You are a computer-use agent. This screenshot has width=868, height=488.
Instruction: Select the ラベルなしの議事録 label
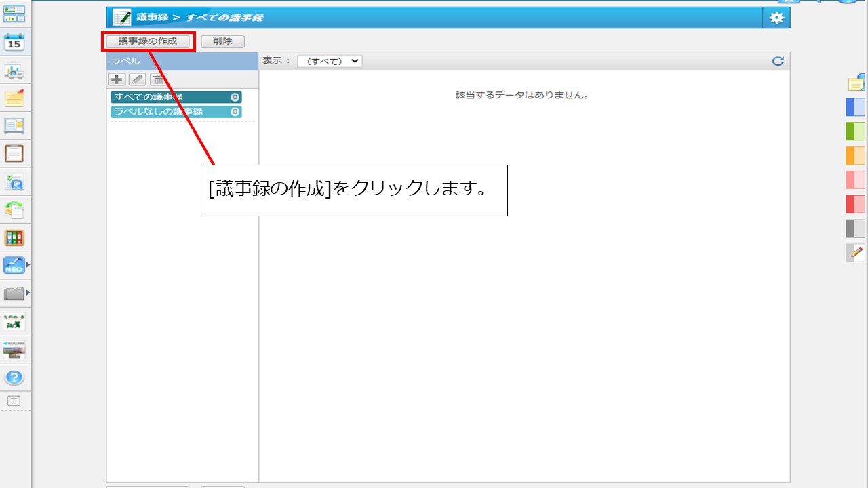point(176,112)
